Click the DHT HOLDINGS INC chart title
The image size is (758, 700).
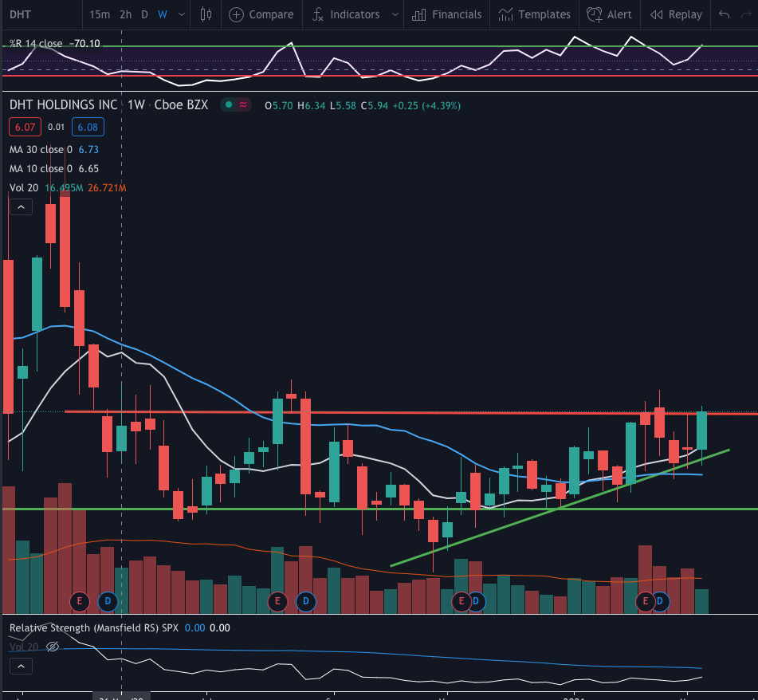(63, 105)
